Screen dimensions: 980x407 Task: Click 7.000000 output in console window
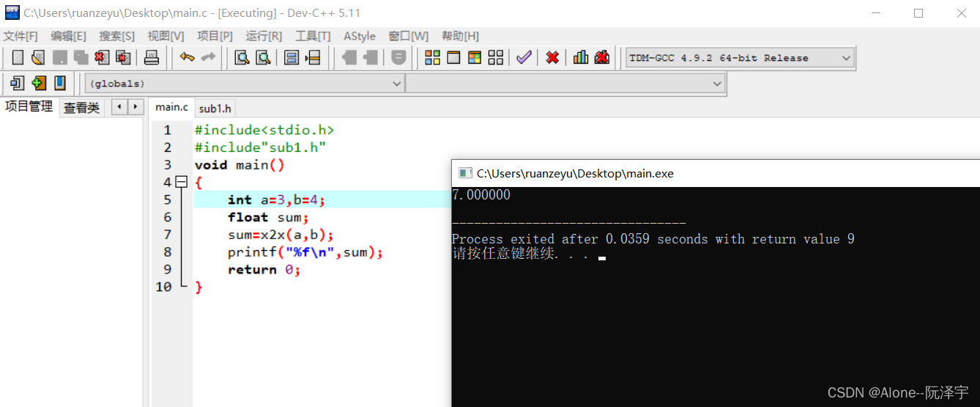(x=481, y=195)
